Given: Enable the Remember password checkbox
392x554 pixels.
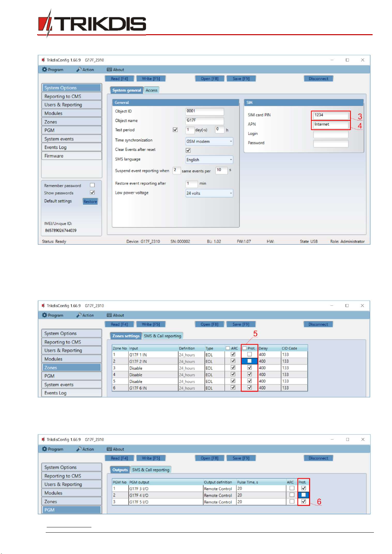Looking at the screenshot, I should coord(92,185).
